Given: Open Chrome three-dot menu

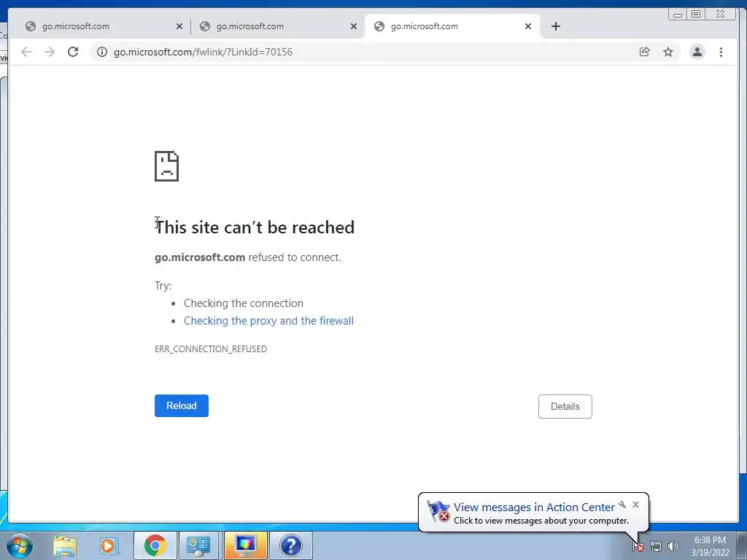Looking at the screenshot, I should (721, 52).
